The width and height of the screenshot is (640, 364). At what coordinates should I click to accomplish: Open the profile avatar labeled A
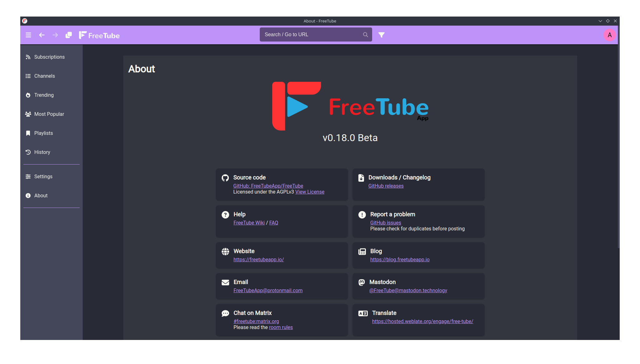point(610,35)
